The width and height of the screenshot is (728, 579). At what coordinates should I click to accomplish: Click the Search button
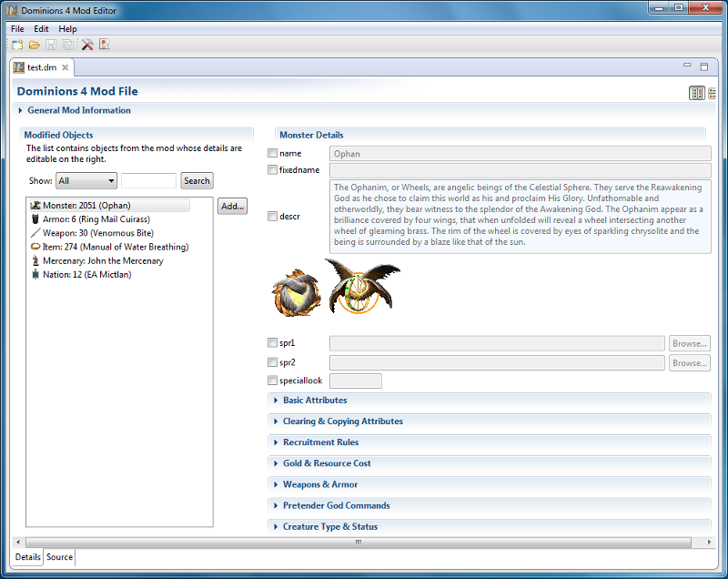pos(197,180)
